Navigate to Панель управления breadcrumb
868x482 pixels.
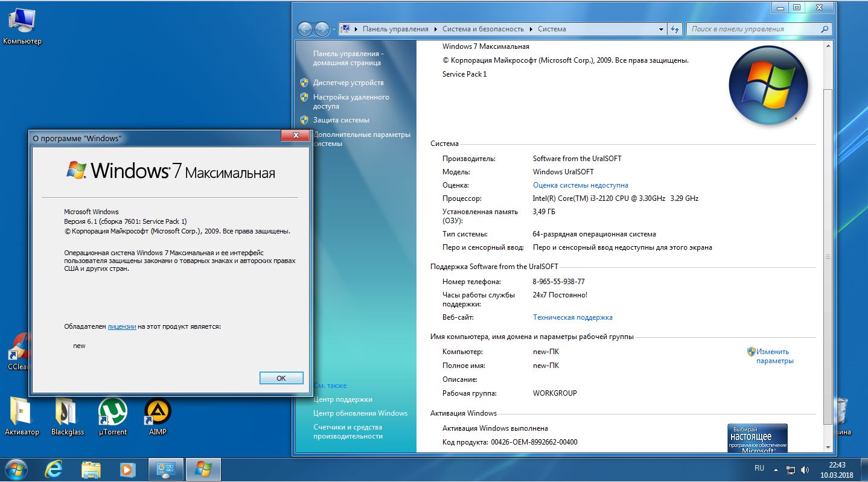click(x=395, y=29)
